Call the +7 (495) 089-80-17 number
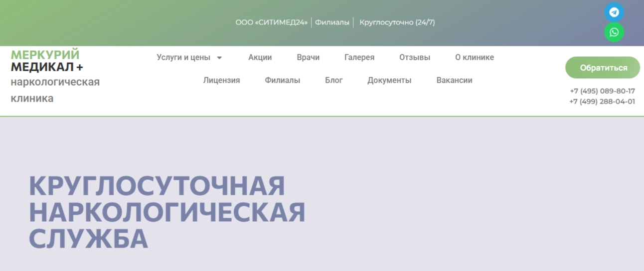This screenshot has width=644, height=271. point(602,91)
